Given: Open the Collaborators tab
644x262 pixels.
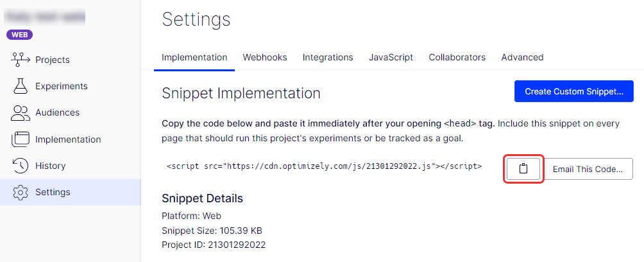Looking at the screenshot, I should click(x=457, y=57).
